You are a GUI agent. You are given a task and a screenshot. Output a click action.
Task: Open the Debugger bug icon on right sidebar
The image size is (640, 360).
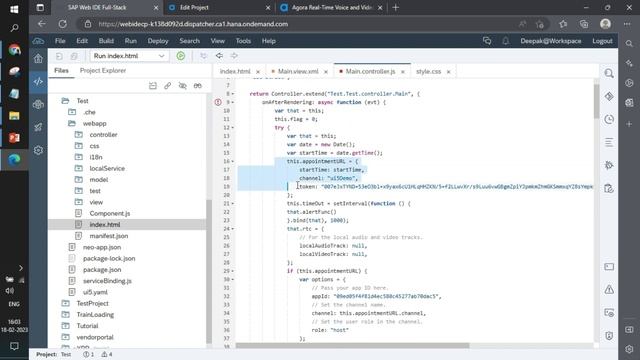coord(609,165)
